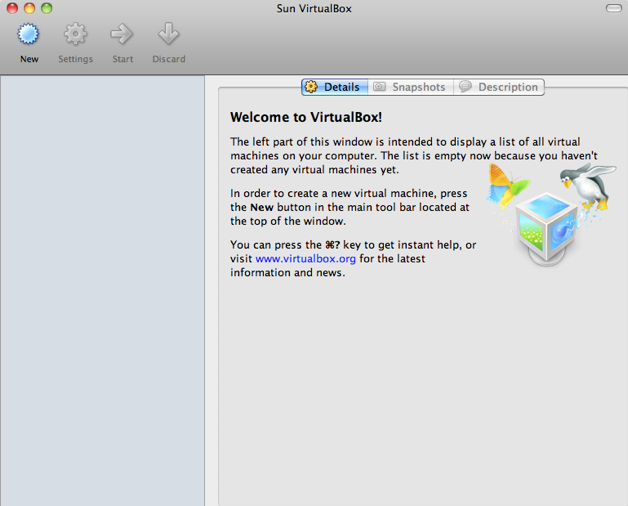628x506 pixels.
Task: Click the New virtual machine icon
Action: [x=29, y=35]
